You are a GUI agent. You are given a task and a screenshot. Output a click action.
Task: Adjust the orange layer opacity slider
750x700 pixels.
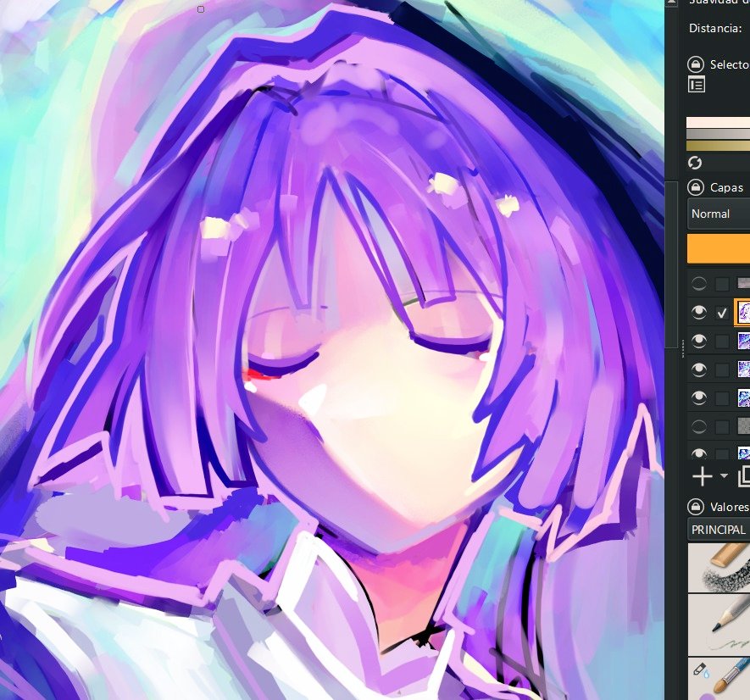719,248
